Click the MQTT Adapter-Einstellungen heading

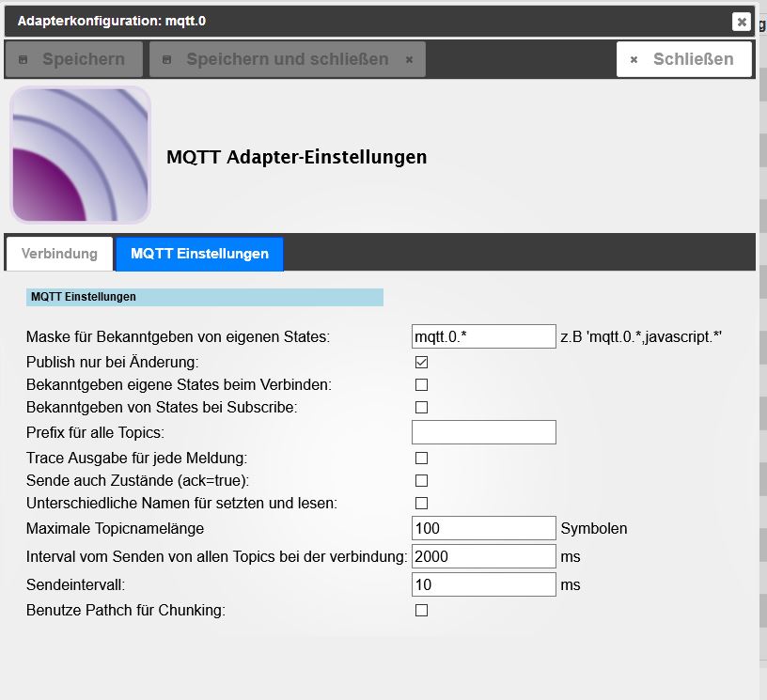(296, 158)
